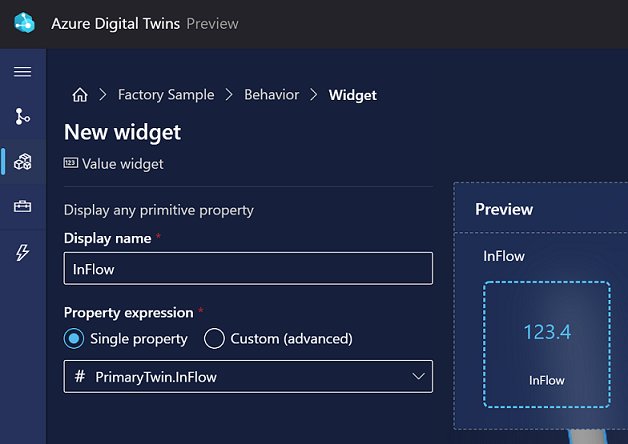Click the Azure Digital Twins title text
The height and width of the screenshot is (444, 628).
tap(115, 24)
